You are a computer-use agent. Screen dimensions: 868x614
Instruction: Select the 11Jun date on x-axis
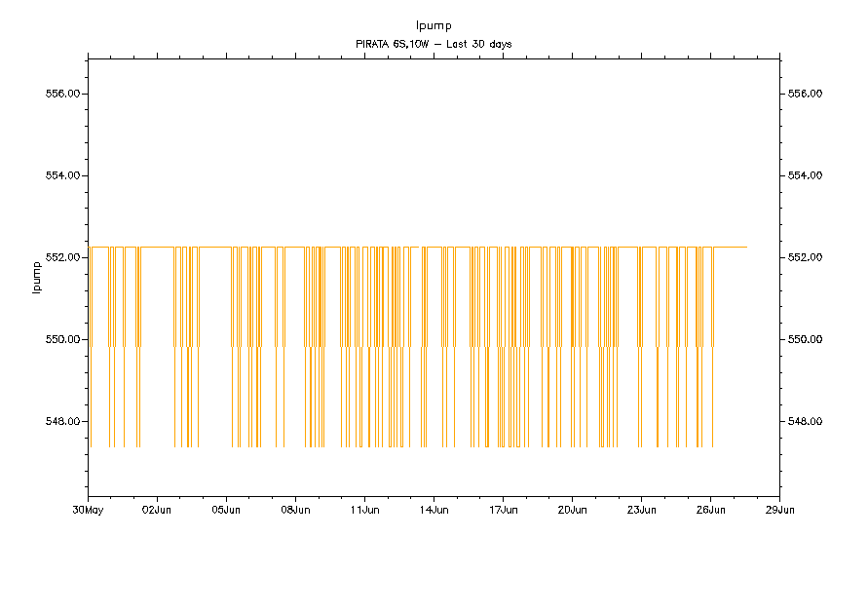click(x=364, y=509)
